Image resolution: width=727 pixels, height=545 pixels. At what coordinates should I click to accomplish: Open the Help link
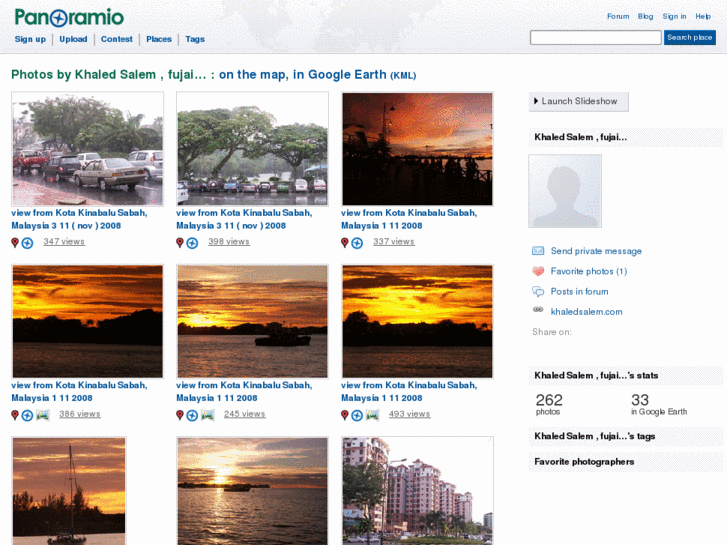click(x=703, y=16)
